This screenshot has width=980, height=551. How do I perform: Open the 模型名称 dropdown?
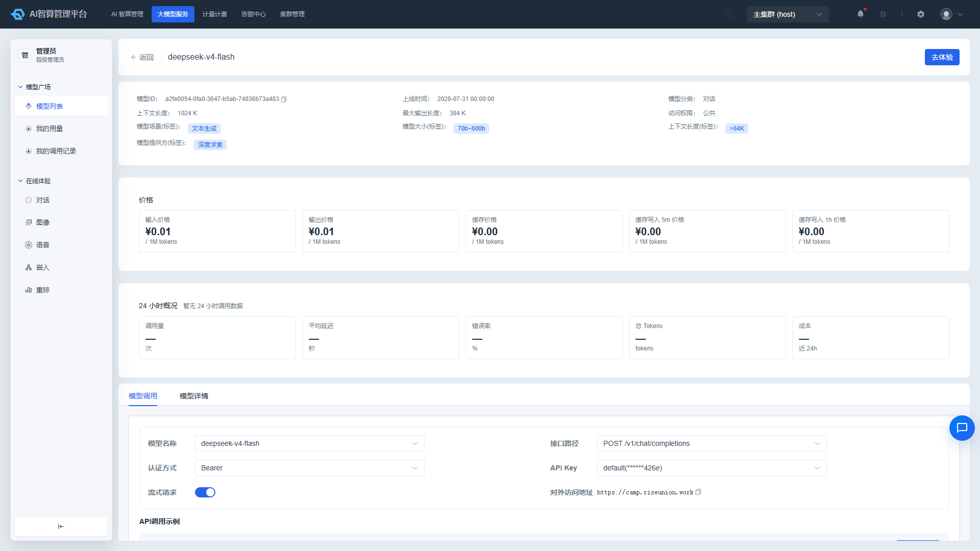[309, 443]
